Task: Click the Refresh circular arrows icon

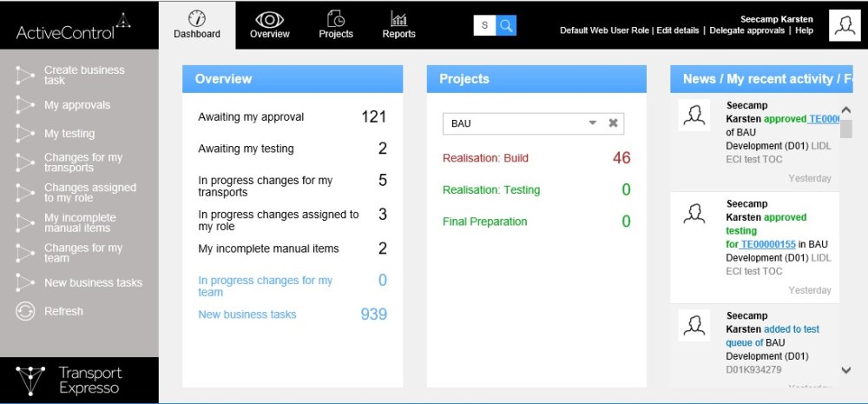Action: coord(25,311)
